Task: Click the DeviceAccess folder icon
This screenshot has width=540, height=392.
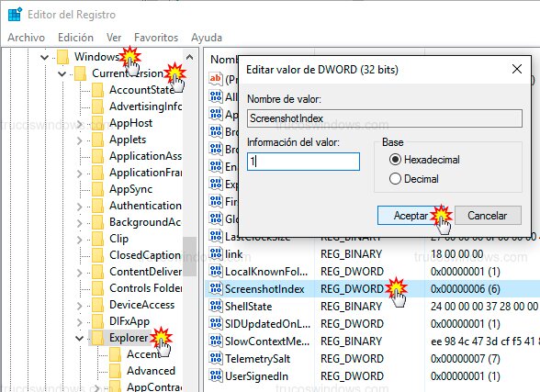Action: coord(97,305)
